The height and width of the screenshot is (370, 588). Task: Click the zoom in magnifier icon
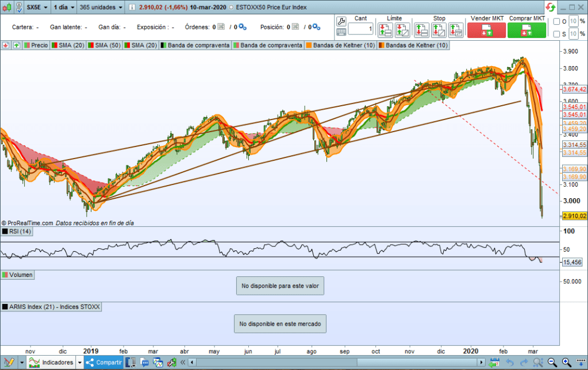566,363
